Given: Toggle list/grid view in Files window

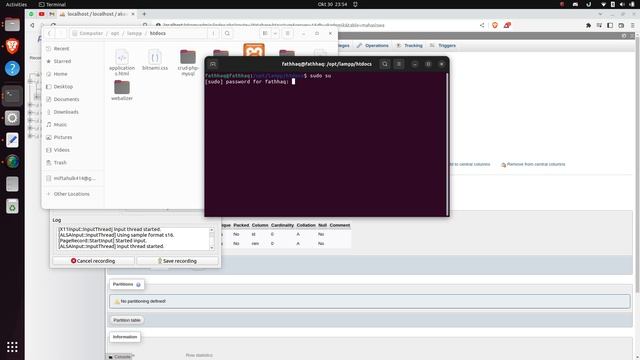Looking at the screenshot, I should [x=265, y=33].
